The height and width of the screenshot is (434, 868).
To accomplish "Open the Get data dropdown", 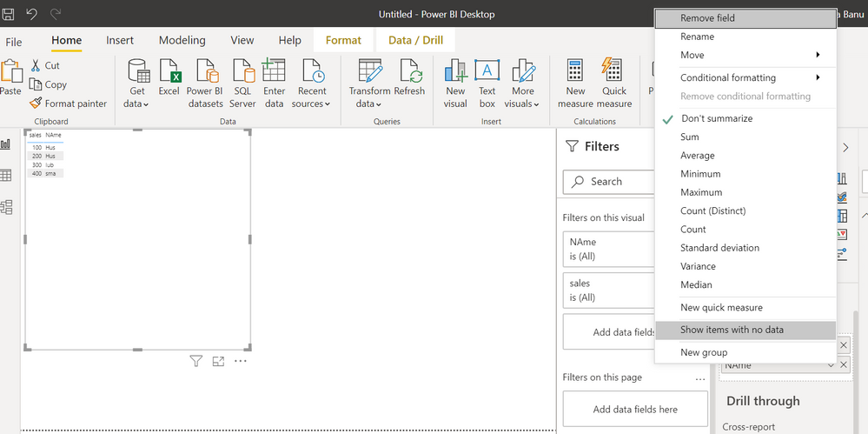I will (137, 83).
